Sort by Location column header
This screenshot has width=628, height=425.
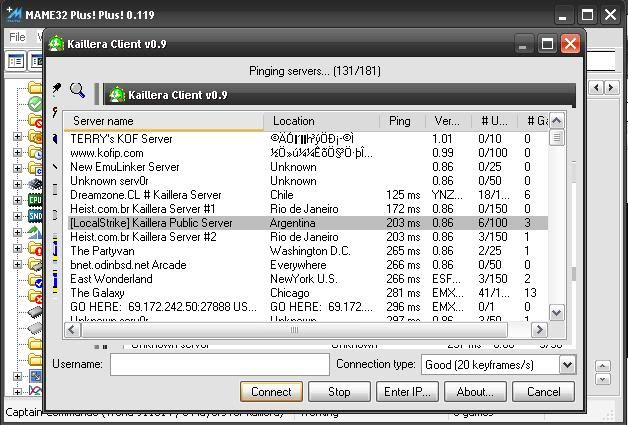click(x=322, y=121)
